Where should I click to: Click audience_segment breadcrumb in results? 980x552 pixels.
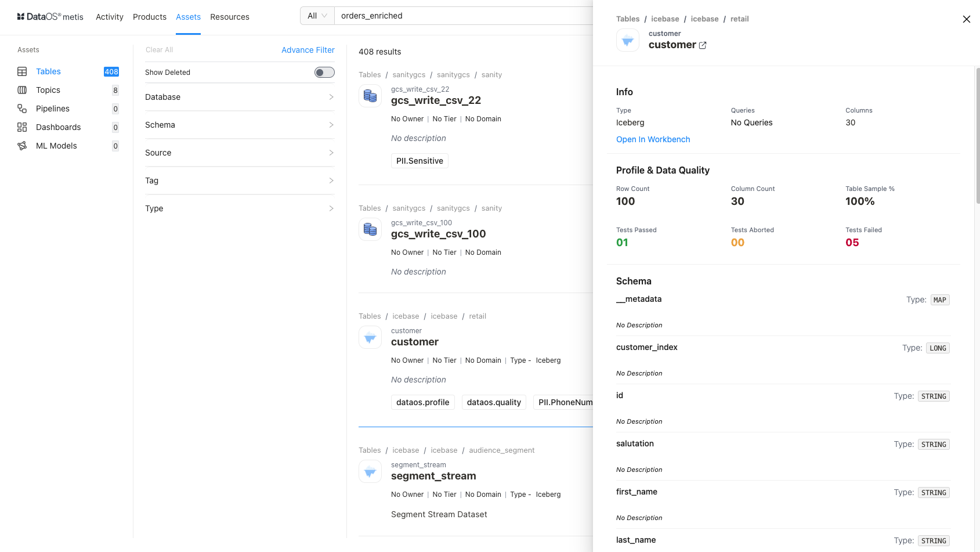coord(502,450)
